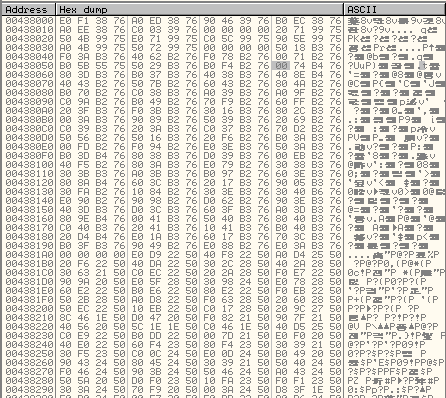Click byte ED in row 00438000
The image size is (446, 398).
(x=155, y=21)
